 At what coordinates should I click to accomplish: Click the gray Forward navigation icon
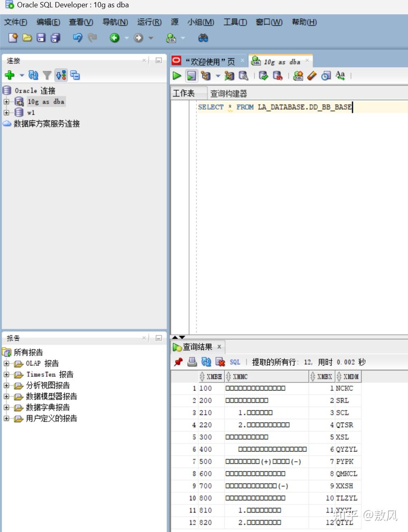[138, 38]
